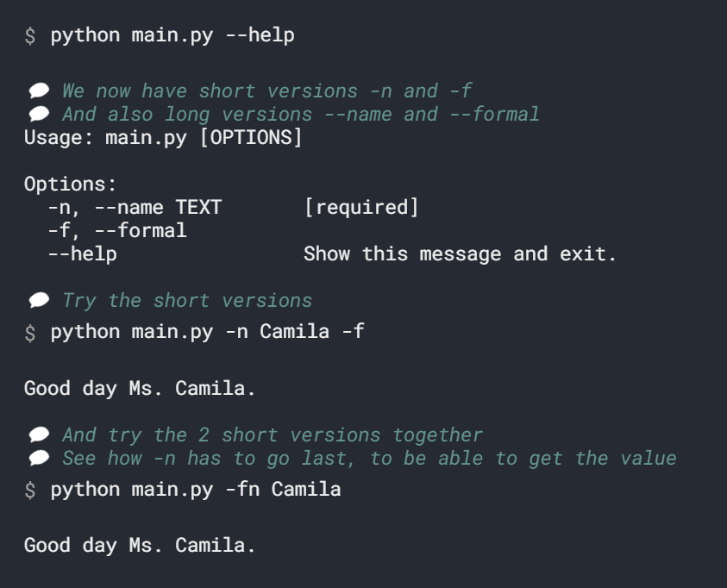Click speech bubble beside "And also long versions"
This screenshot has height=588, width=727.
pos(39,114)
